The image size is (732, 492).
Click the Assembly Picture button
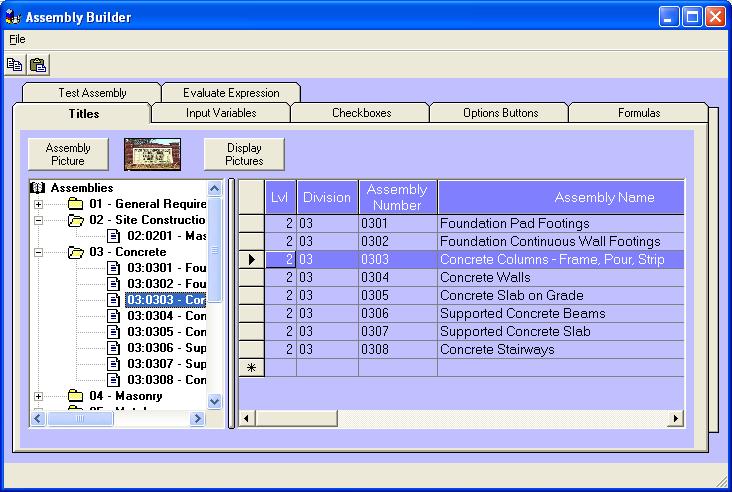point(68,155)
